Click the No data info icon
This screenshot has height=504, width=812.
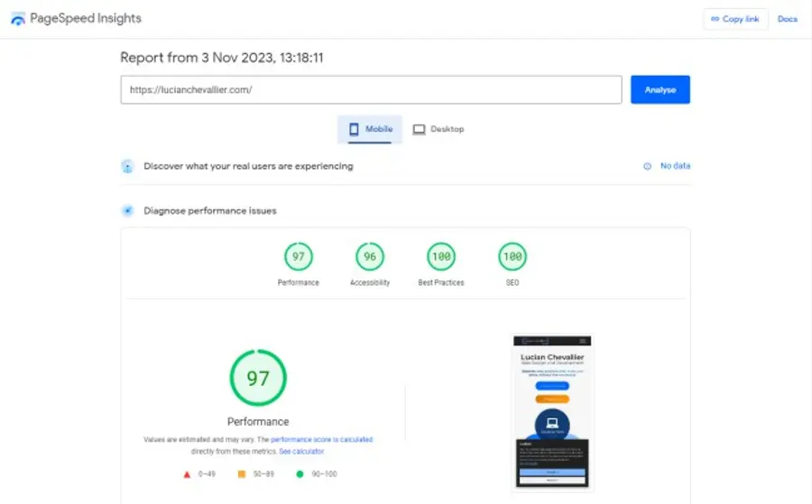pyautogui.click(x=647, y=166)
